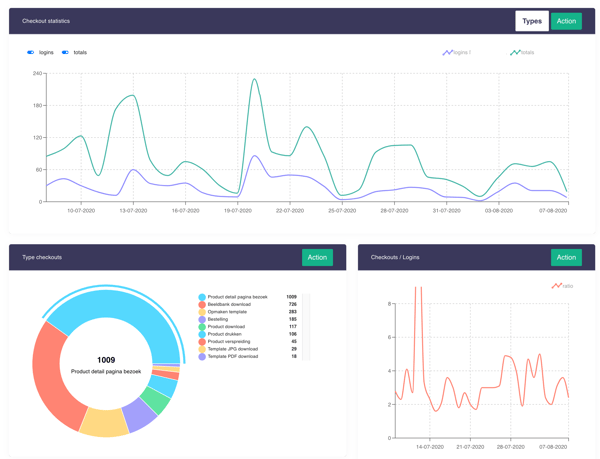
Task: Click the yellow Opmaken template donut segment
Action: tap(104, 423)
